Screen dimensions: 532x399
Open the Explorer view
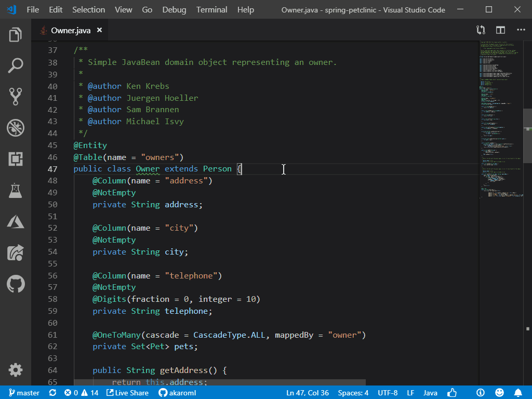(16, 34)
